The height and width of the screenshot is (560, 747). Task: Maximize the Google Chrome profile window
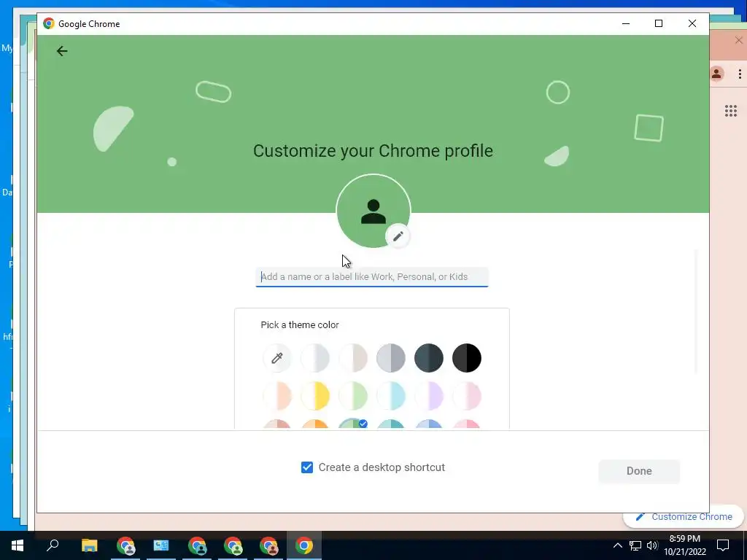[659, 23]
